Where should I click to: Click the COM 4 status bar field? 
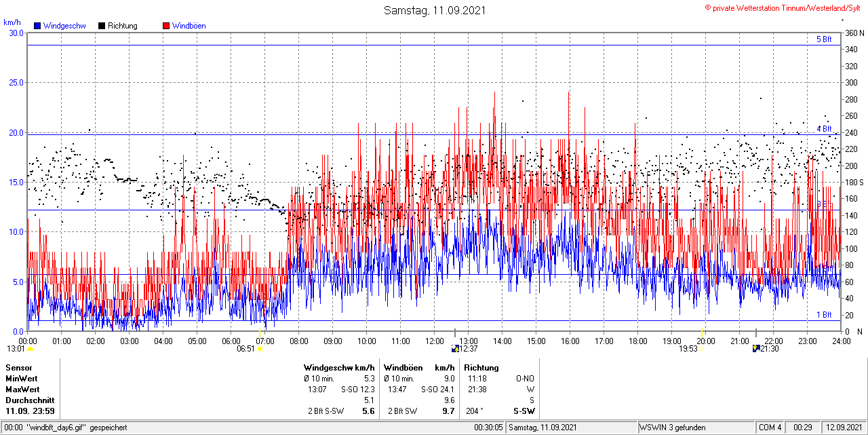tap(770, 428)
